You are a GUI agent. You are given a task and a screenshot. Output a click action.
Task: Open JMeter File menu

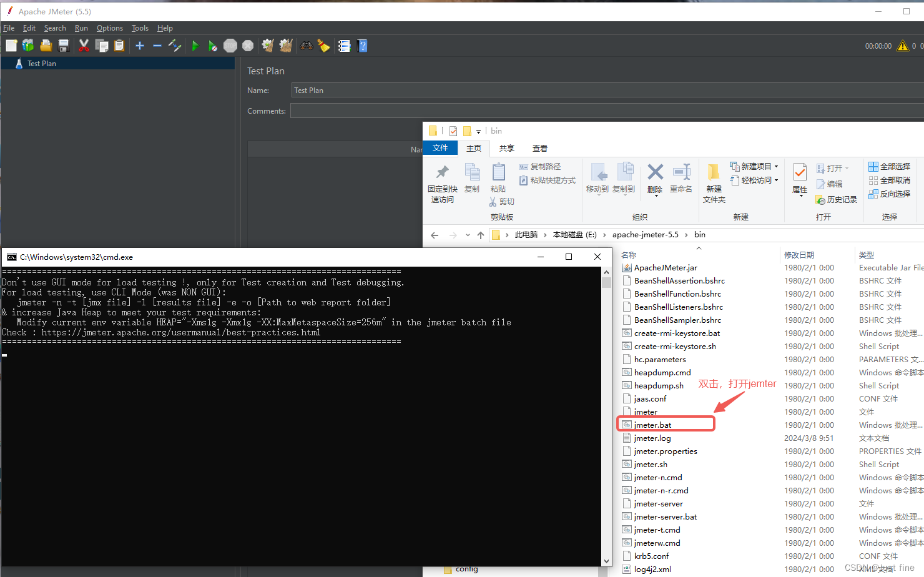(9, 28)
